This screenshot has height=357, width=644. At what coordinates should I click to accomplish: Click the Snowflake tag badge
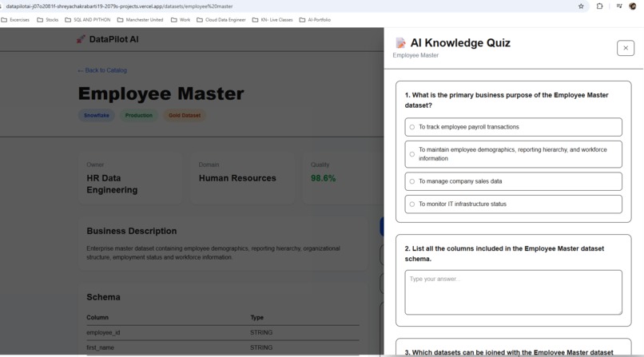(x=97, y=115)
